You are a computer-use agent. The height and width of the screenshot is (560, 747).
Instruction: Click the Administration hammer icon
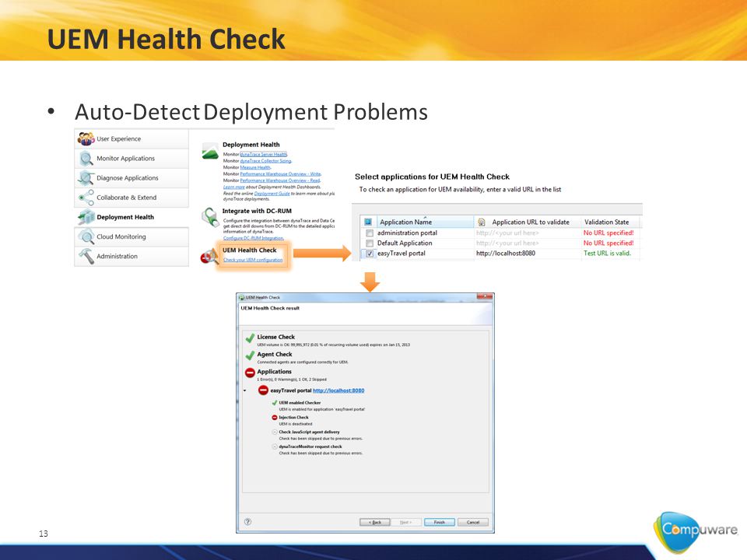(86, 256)
